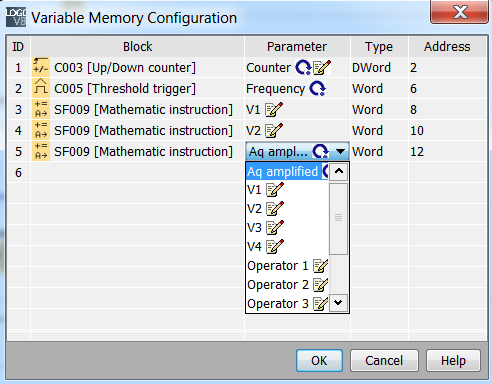
Task: Close the Variable Memory Configuration window
Action: tap(460, 12)
